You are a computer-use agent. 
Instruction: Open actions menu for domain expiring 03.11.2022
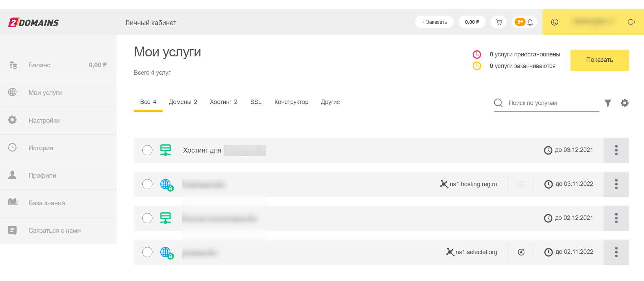pos(616,184)
